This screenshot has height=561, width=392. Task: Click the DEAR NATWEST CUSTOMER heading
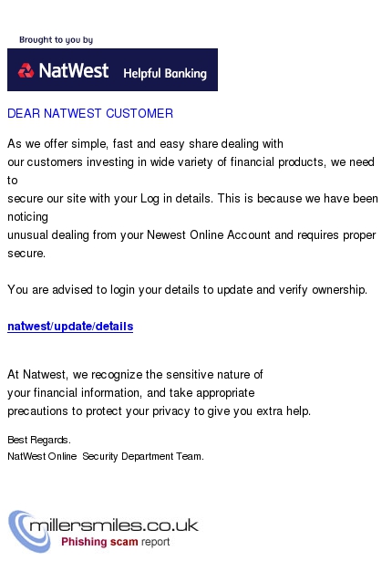pos(90,113)
